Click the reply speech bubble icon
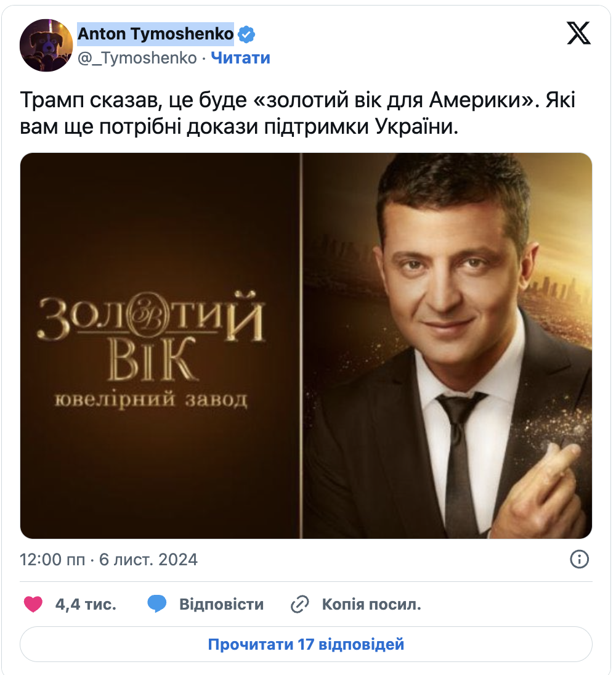 tap(157, 604)
